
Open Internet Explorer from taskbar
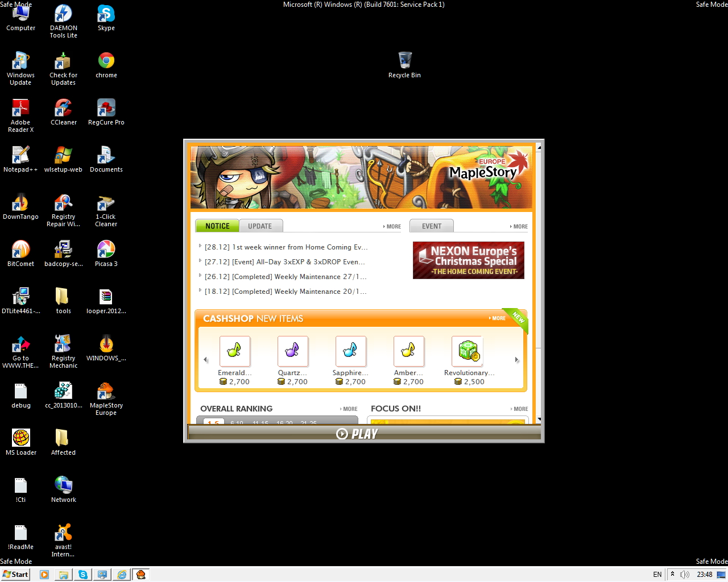click(122, 574)
